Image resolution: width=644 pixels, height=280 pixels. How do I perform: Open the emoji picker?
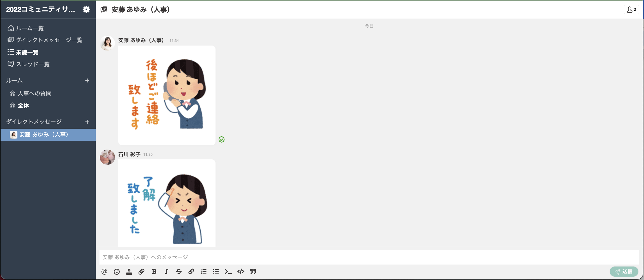117,272
